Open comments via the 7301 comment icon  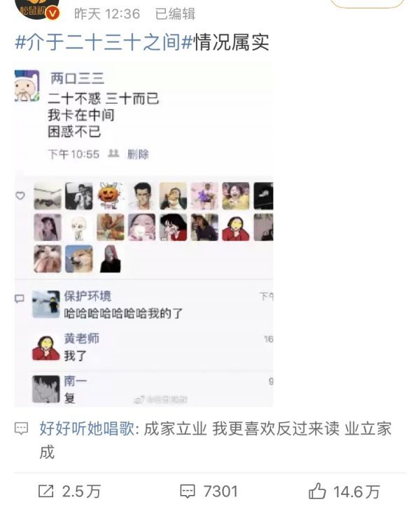click(x=188, y=491)
